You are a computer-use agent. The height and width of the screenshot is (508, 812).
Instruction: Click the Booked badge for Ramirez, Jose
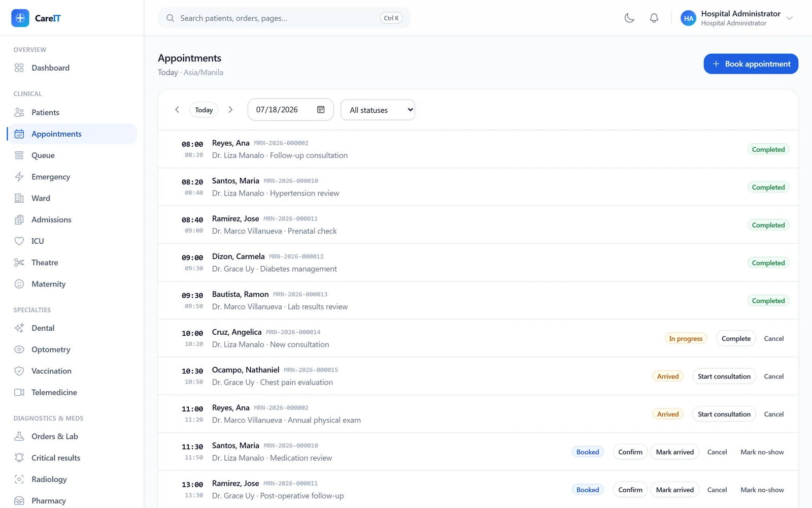(588, 490)
